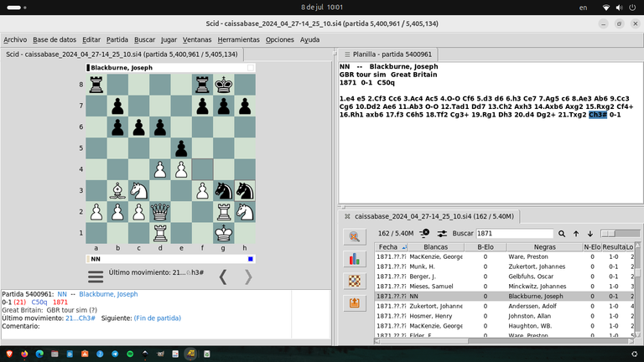Open the system volume icon in top bar
This screenshot has height=362, width=644.
[x=620, y=8]
